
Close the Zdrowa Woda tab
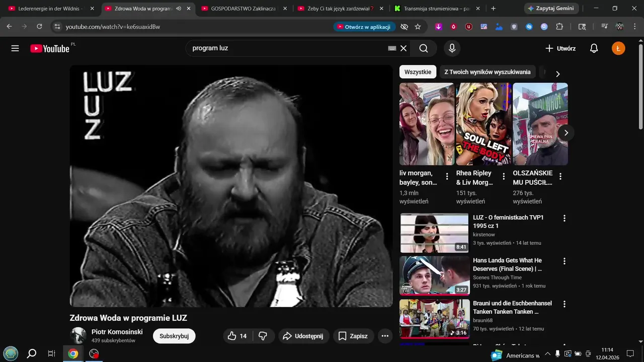189,9
